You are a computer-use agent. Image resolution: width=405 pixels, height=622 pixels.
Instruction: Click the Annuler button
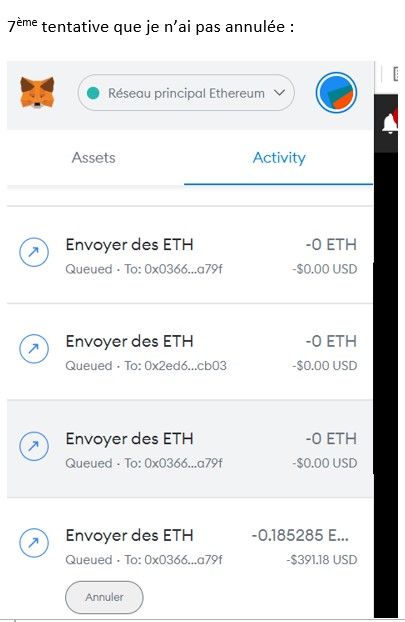(x=104, y=597)
